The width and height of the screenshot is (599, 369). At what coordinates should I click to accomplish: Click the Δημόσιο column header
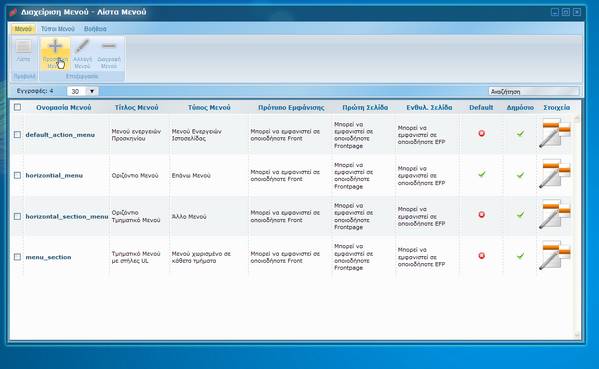click(x=520, y=107)
